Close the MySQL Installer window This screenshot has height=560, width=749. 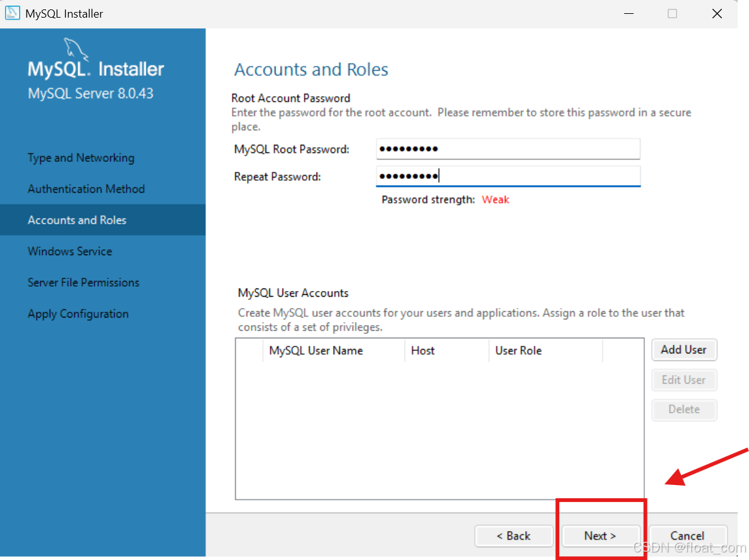point(717,13)
